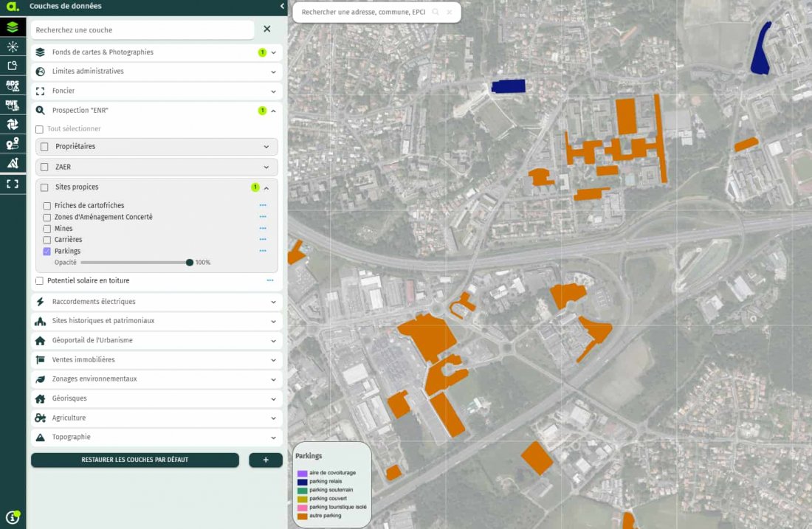Expand the Propriétaires group
Viewport: 812px width, 529px height.
266,147
